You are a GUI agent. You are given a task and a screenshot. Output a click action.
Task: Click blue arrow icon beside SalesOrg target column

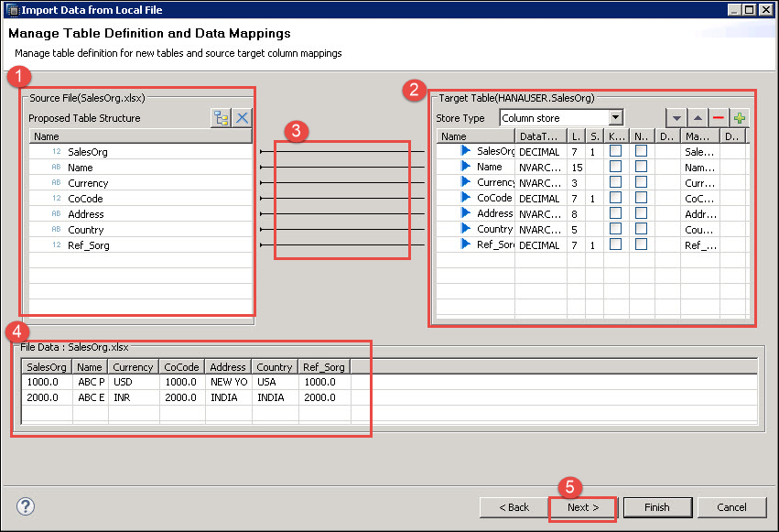(466, 151)
